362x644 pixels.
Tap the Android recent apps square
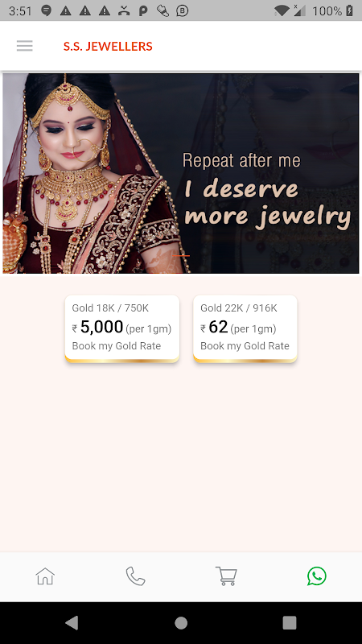(290, 623)
